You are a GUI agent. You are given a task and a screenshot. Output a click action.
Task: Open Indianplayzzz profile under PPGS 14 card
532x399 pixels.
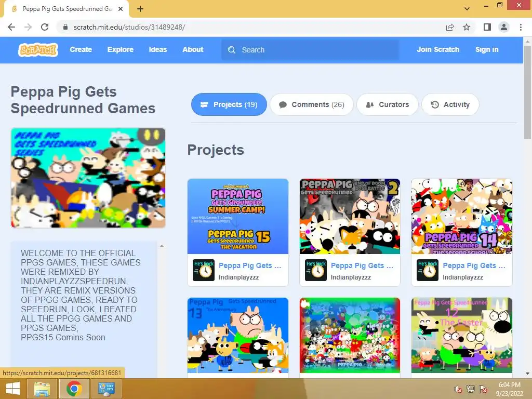click(463, 277)
